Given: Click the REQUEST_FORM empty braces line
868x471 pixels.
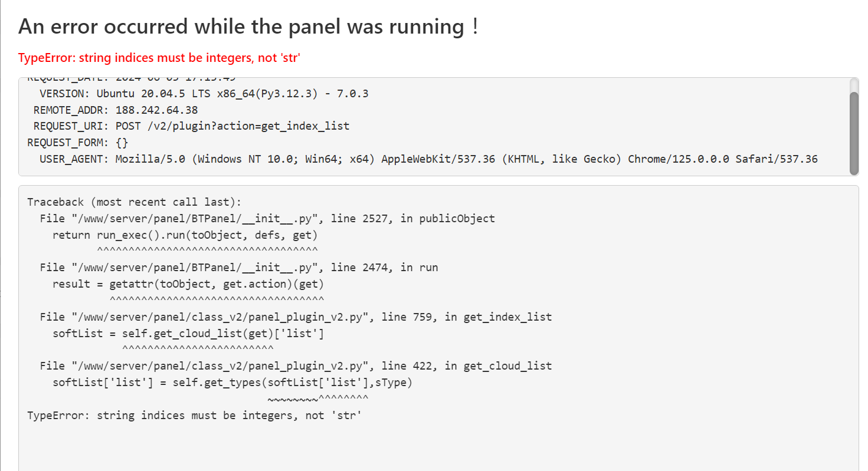Looking at the screenshot, I should coord(77,143).
